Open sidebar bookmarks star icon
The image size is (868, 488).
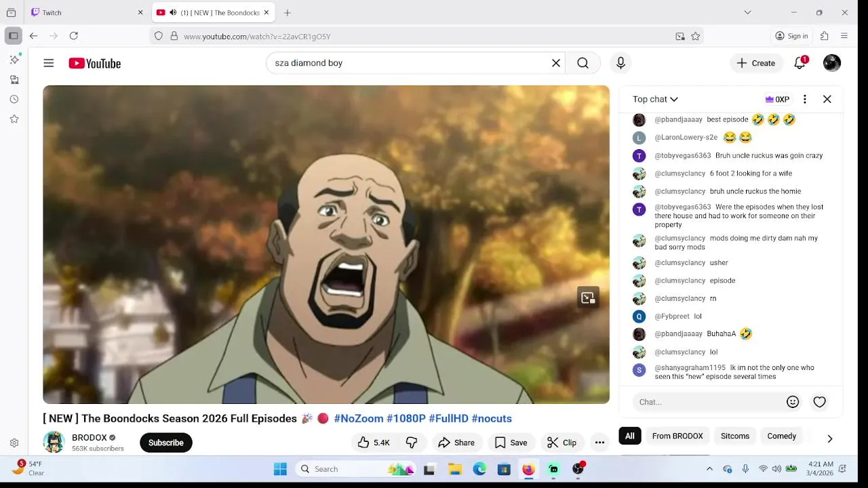point(14,119)
